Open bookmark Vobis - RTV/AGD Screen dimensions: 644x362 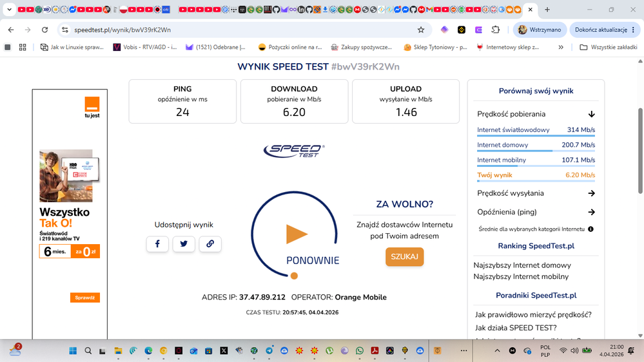pos(145,47)
